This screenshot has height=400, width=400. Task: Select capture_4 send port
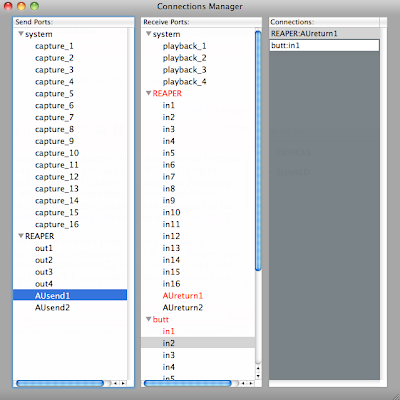(54, 82)
